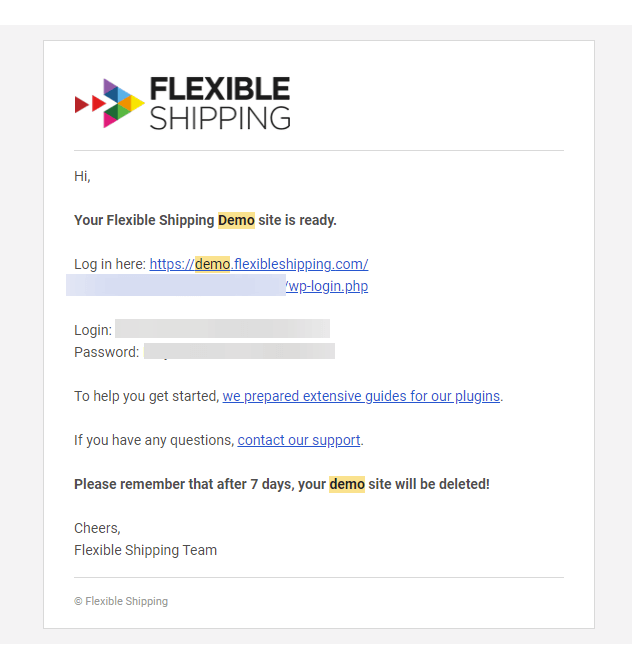Viewport: 632px width, 670px height.
Task: Click the blurred URL segment before wp-login.php
Action: (176, 285)
